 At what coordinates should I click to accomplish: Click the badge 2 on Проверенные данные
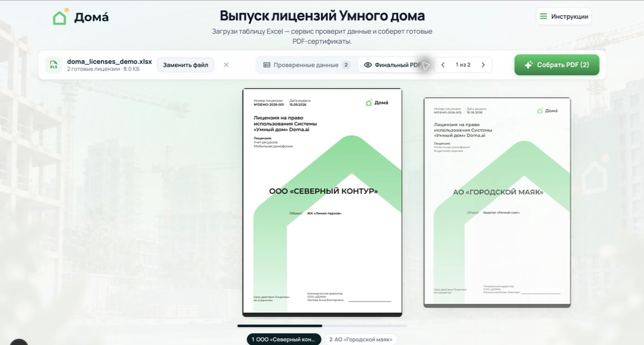(346, 65)
